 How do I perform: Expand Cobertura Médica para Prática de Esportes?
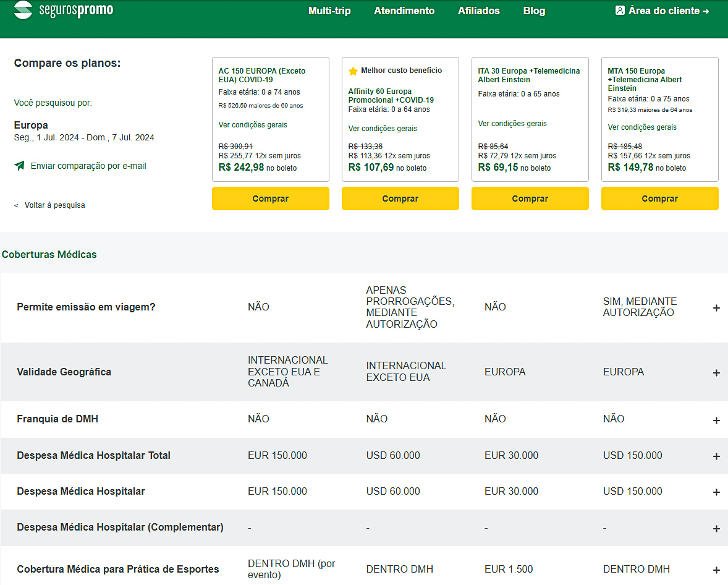716,570
